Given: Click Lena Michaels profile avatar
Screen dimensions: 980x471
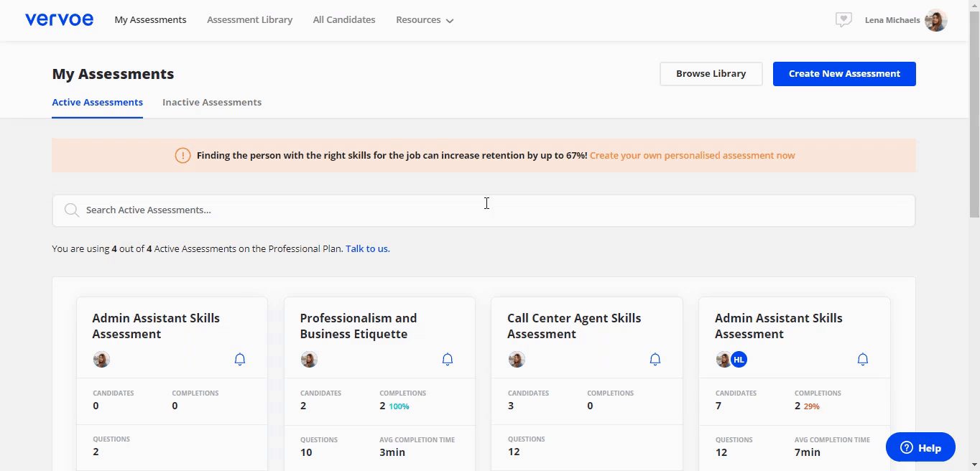Looking at the screenshot, I should coord(935,20).
